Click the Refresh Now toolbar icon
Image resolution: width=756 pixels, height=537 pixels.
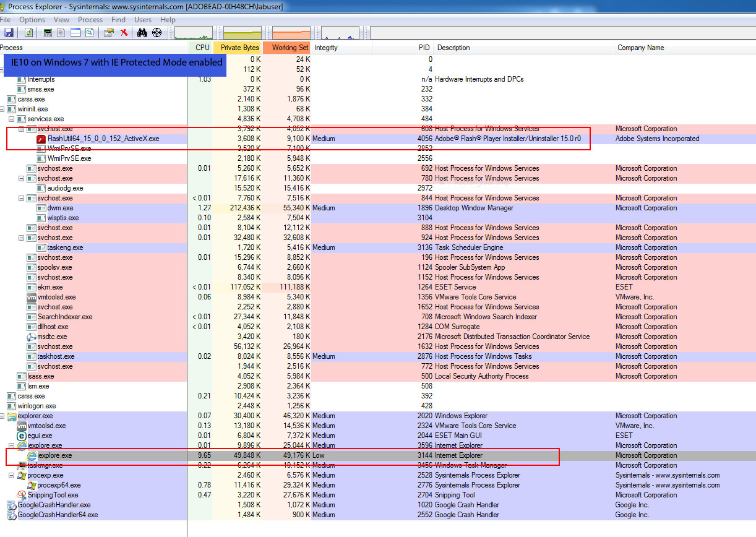[x=28, y=33]
